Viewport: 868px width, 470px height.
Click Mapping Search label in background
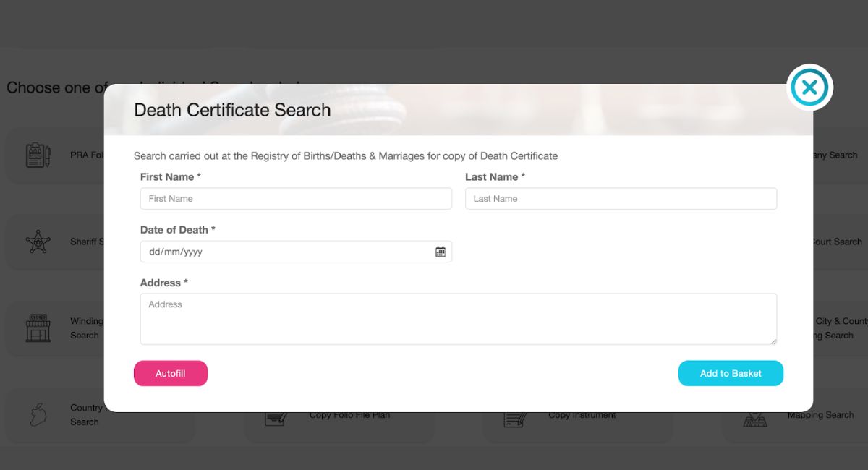tap(820, 415)
